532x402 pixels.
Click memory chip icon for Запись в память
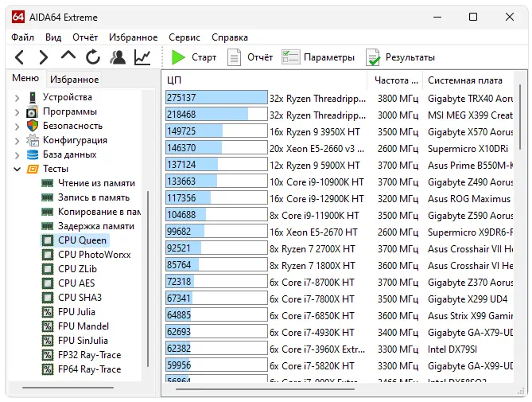tap(47, 197)
